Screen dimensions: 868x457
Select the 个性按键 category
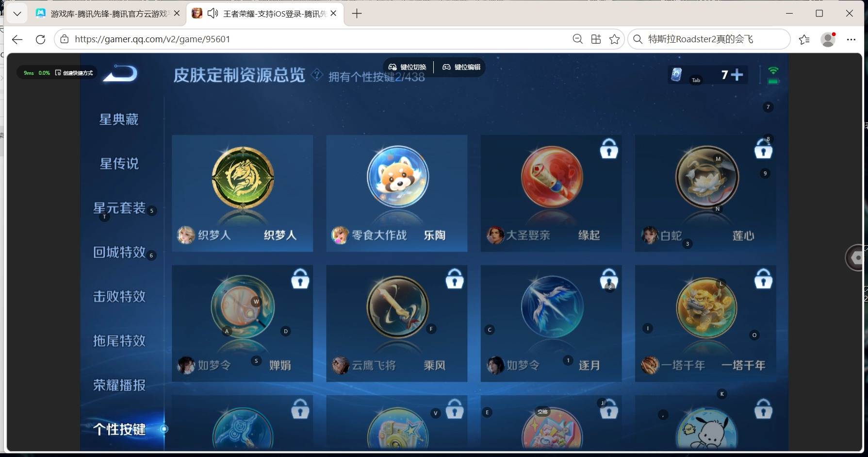point(119,429)
